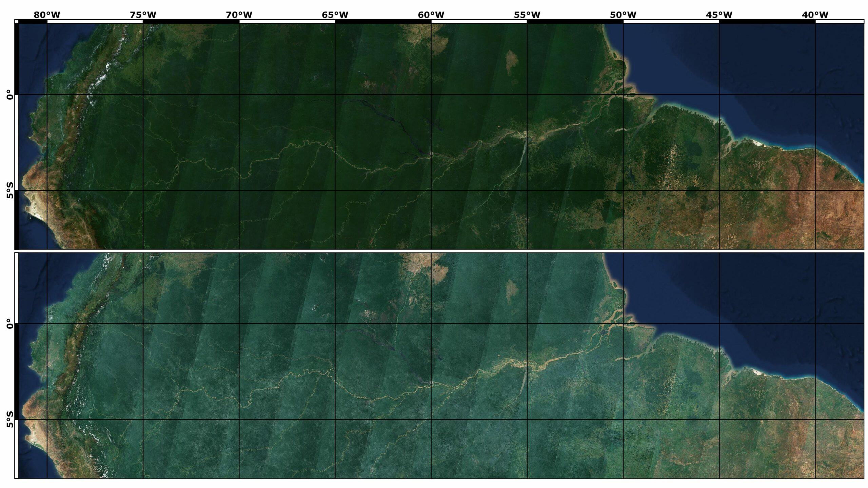Click the 55°W longitude label

point(527,15)
